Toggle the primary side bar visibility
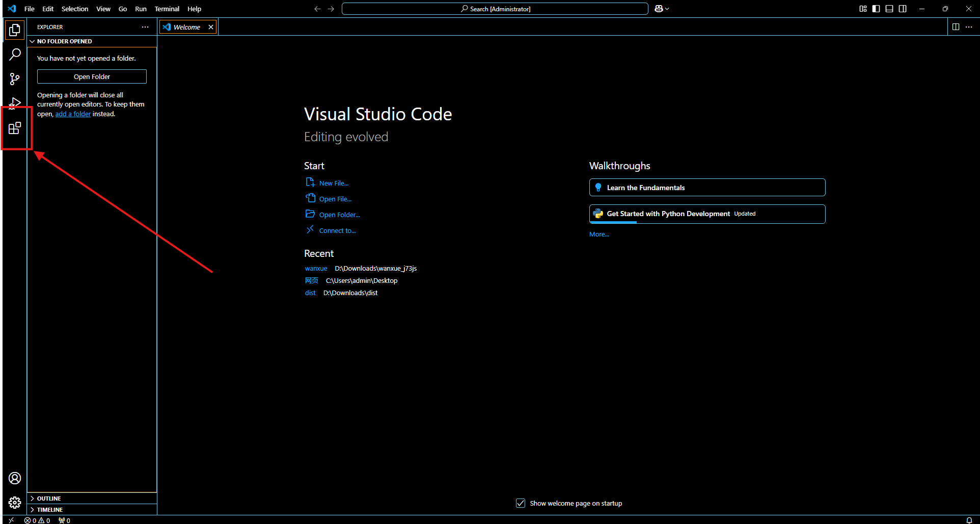The image size is (980, 524). tap(876, 9)
